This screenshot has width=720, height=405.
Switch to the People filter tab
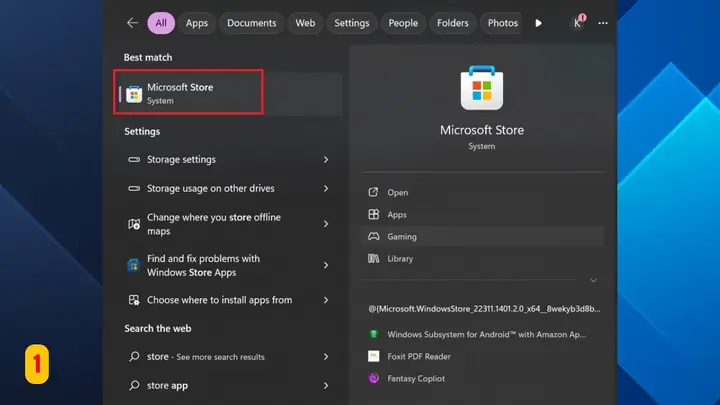tap(403, 23)
